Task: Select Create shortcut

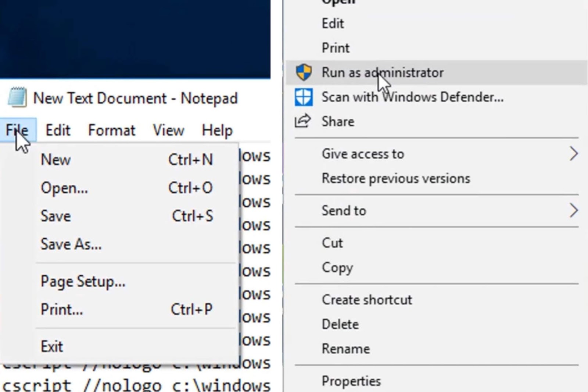Action: pos(436,300)
